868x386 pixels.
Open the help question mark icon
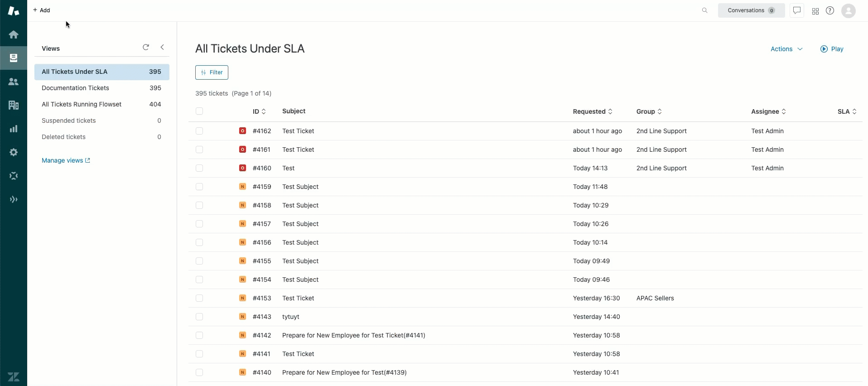click(x=830, y=10)
